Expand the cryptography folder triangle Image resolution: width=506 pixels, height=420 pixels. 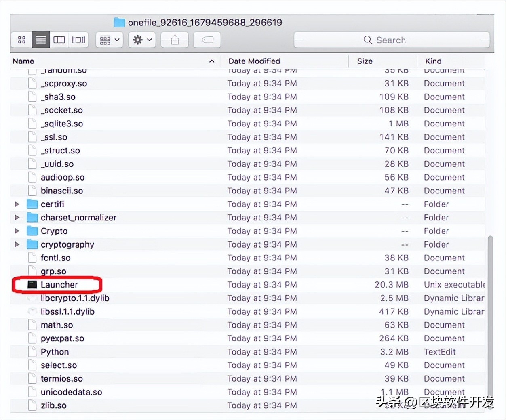point(17,244)
